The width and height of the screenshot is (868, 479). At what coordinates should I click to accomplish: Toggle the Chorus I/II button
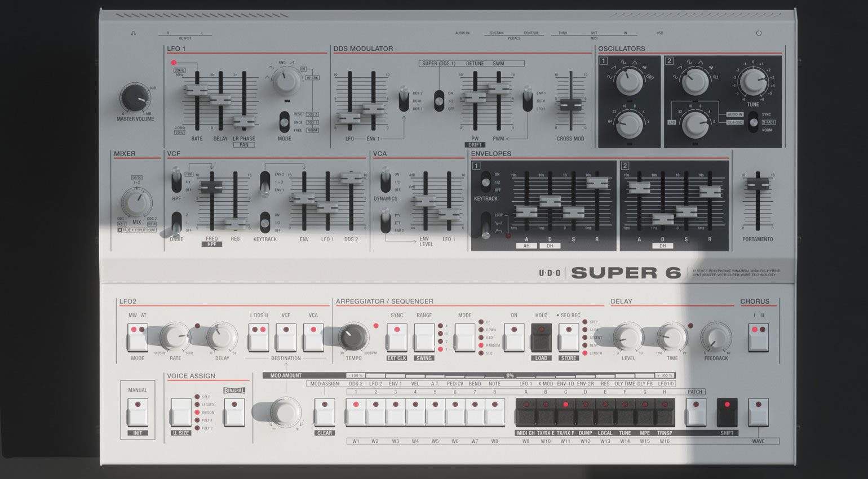pyautogui.click(x=759, y=337)
